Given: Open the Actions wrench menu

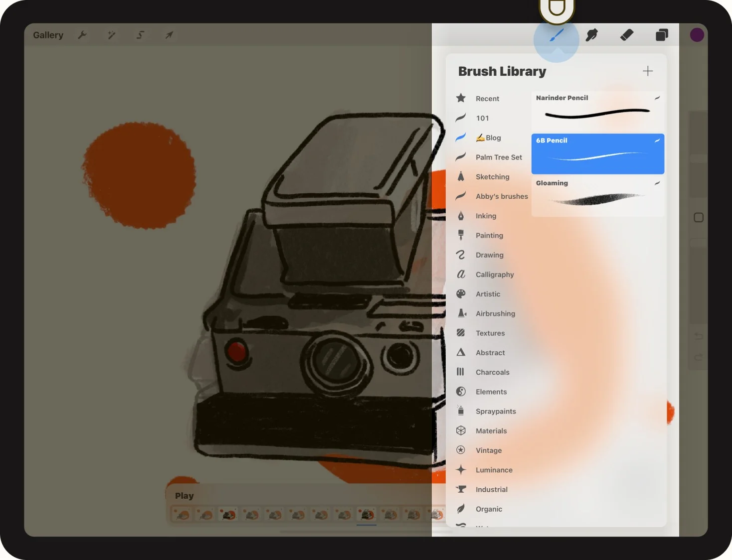Looking at the screenshot, I should (82, 34).
